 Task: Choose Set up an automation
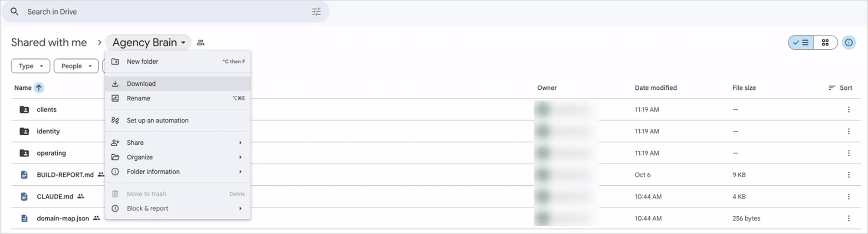[178, 120]
